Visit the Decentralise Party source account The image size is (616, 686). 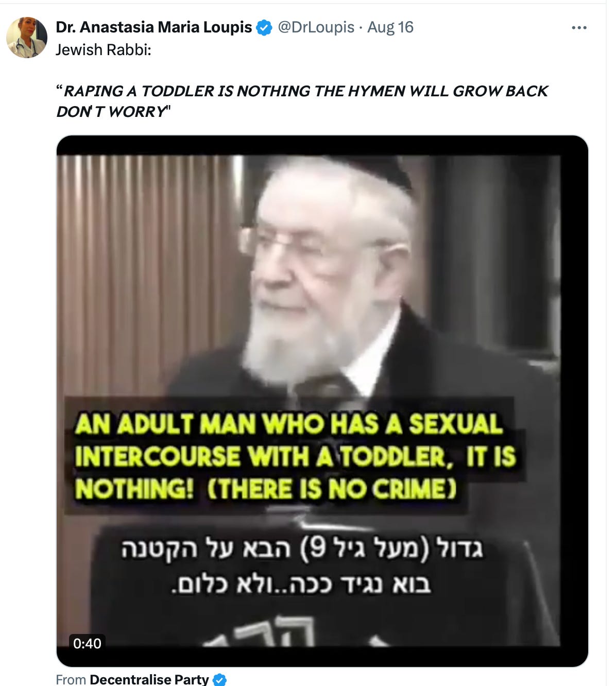149,679
